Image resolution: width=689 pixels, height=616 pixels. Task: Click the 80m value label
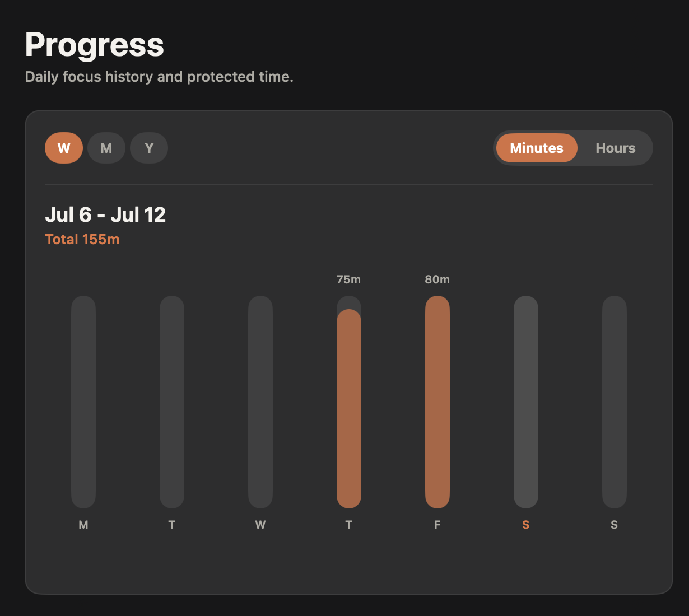(x=437, y=279)
